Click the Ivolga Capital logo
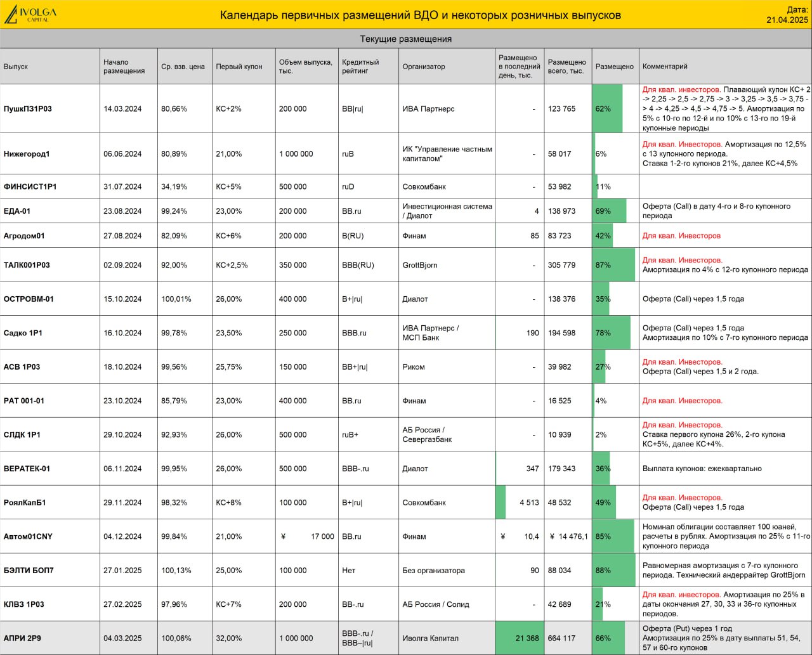The image size is (812, 655). pos(30,15)
